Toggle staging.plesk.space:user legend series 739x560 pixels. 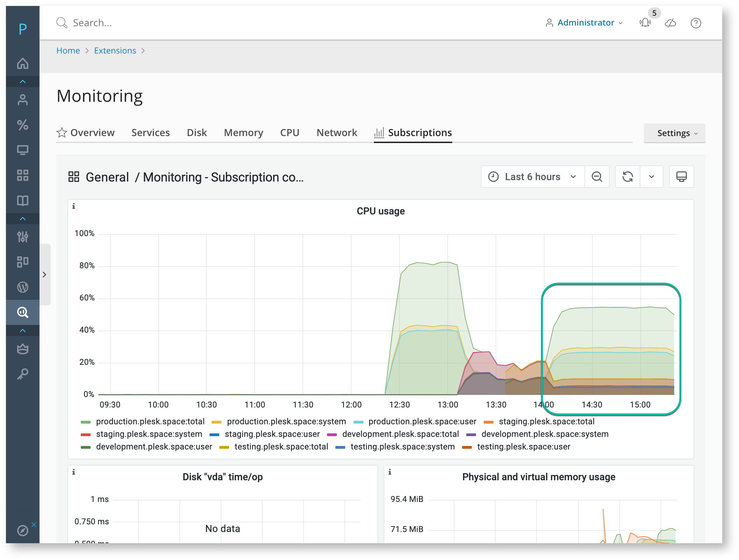[265, 434]
